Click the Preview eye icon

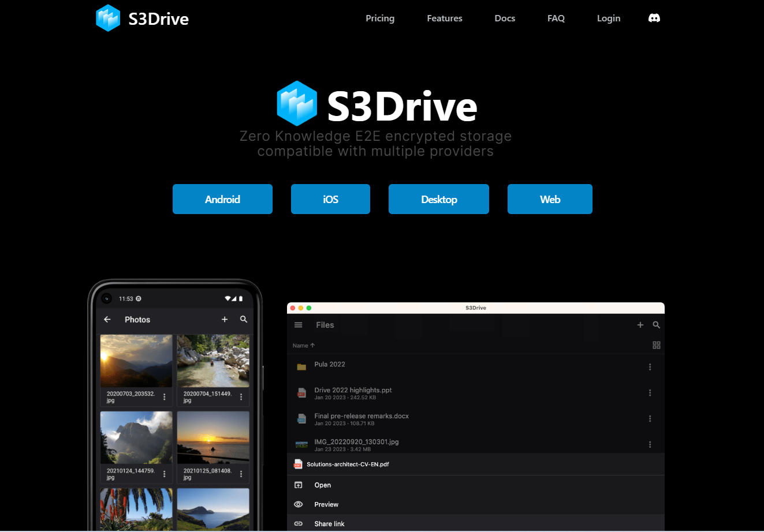(299, 504)
